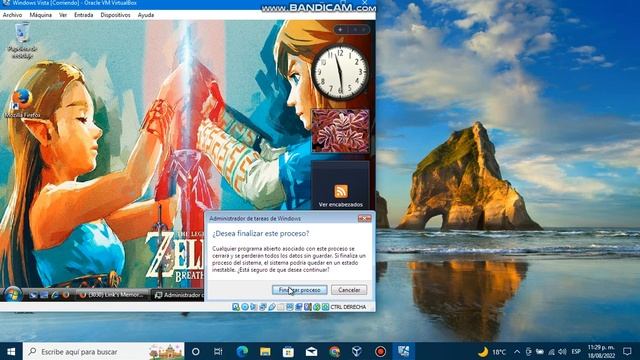The height and width of the screenshot is (360, 640).
Task: Click the Vista sidebar add gadget plus button
Action: tap(340, 29)
